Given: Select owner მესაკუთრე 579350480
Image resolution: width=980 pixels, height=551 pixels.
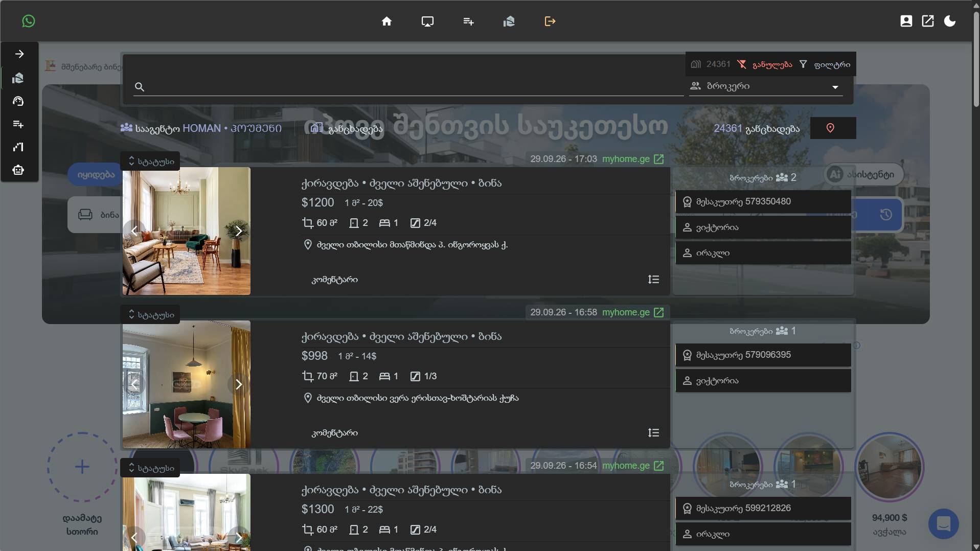Looking at the screenshot, I should click(x=763, y=202).
